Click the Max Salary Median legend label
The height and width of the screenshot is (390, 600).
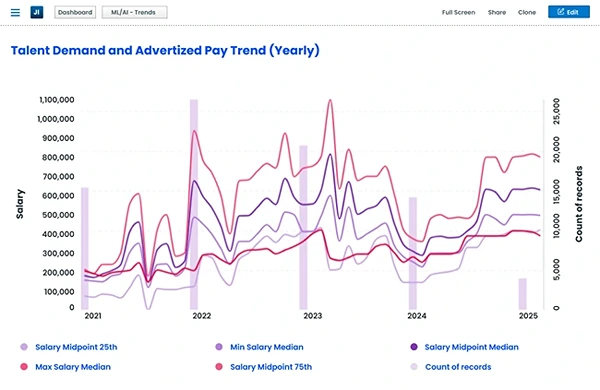coord(73,367)
